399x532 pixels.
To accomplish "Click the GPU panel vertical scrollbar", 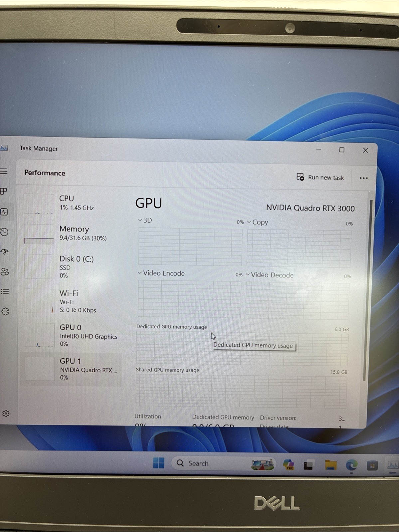I will pos(367,289).
